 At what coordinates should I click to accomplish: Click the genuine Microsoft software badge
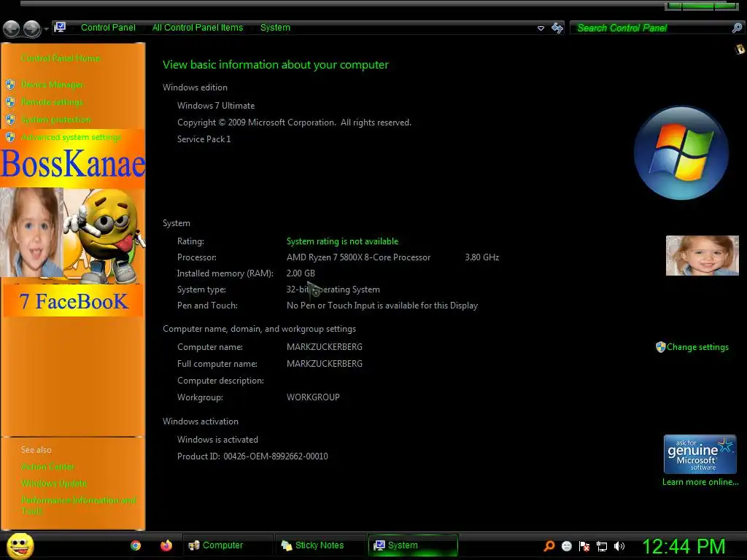click(700, 454)
